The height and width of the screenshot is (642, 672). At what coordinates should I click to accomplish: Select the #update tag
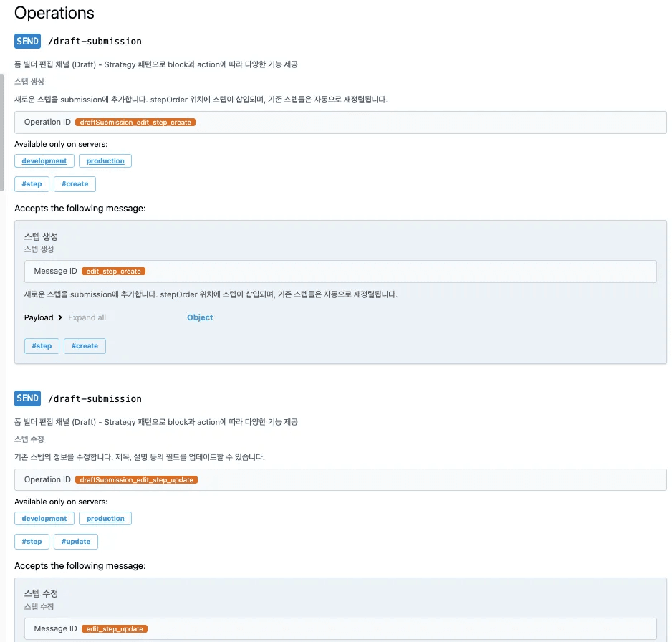pyautogui.click(x=76, y=541)
